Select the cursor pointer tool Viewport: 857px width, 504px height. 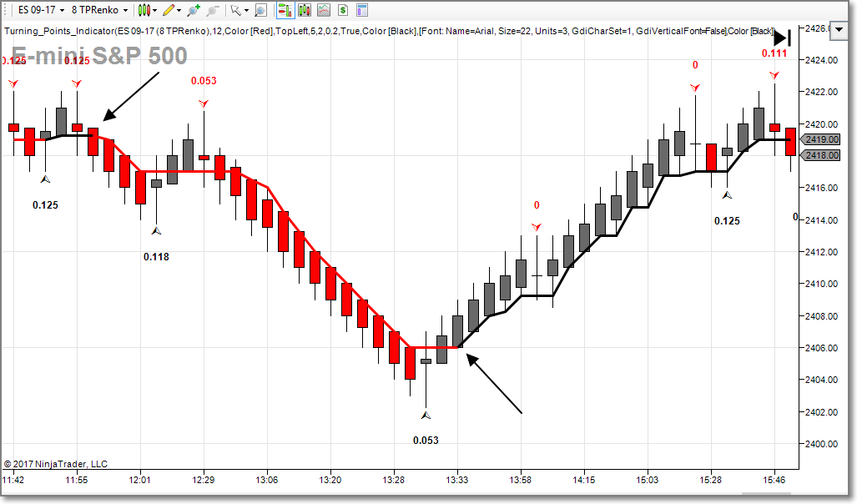tap(235, 10)
